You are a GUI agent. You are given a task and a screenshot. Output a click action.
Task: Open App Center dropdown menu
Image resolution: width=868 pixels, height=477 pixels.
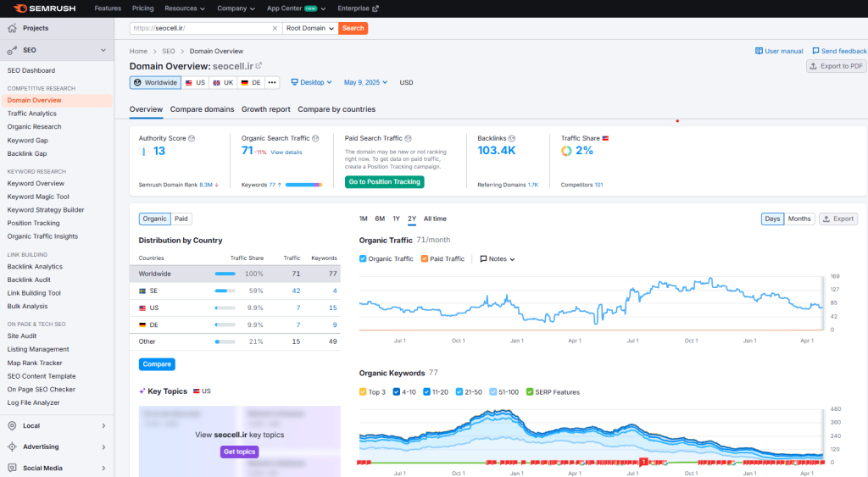(296, 8)
